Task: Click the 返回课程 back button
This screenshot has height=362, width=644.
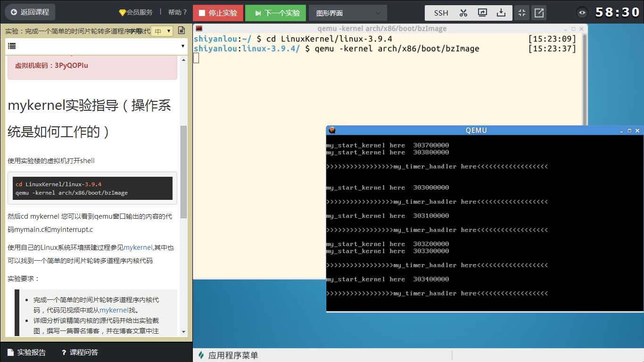Action: point(30,12)
